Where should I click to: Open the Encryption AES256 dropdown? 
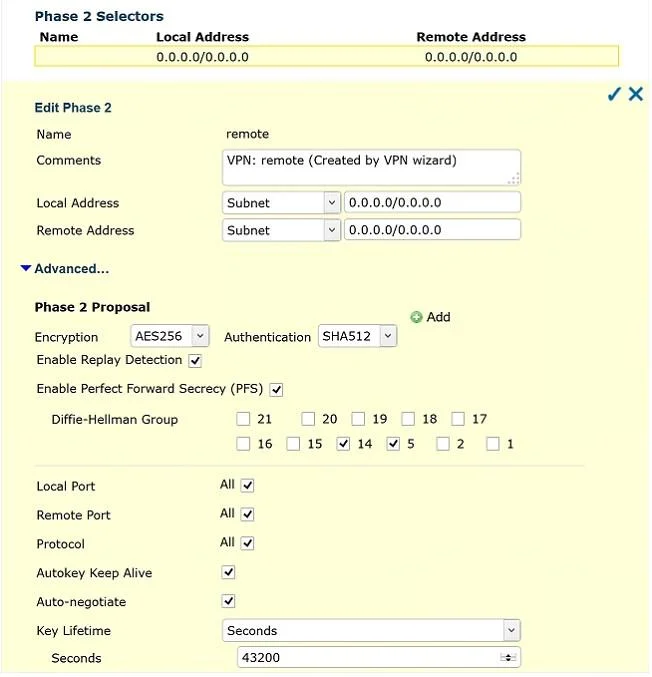click(x=170, y=336)
